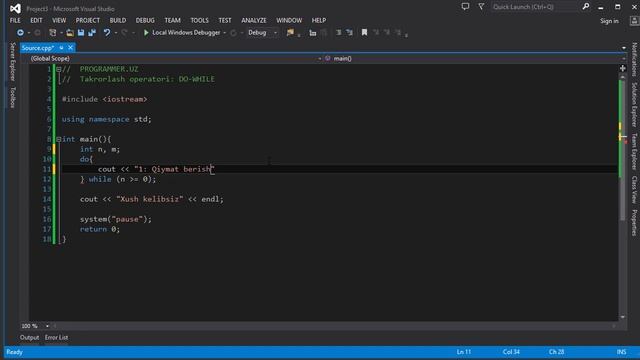Undo the last edit with the Undo icon
Image resolution: width=640 pixels, height=360 pixels.
point(107,33)
